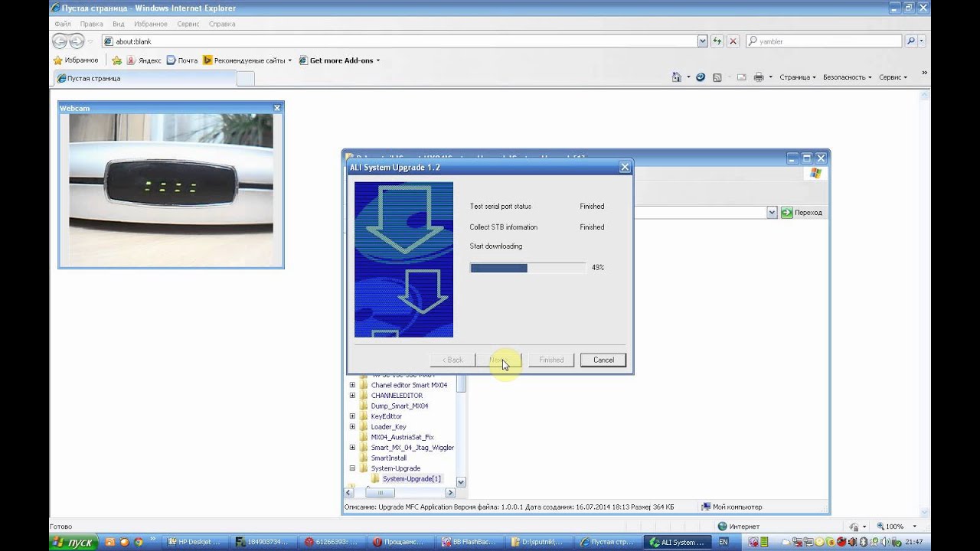Viewport: 980px width, 551px height.
Task: Click the printer icon
Action: pyautogui.click(x=758, y=77)
